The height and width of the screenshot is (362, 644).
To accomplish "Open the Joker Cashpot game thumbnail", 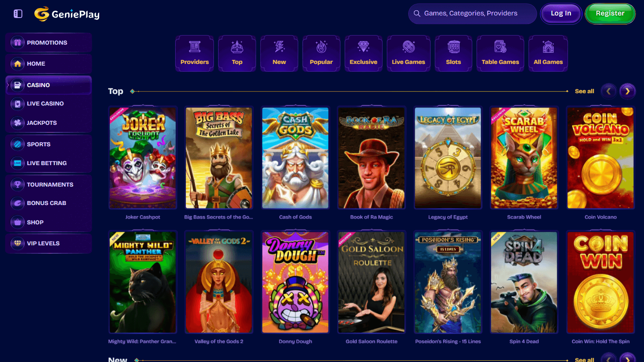I will [x=143, y=158].
